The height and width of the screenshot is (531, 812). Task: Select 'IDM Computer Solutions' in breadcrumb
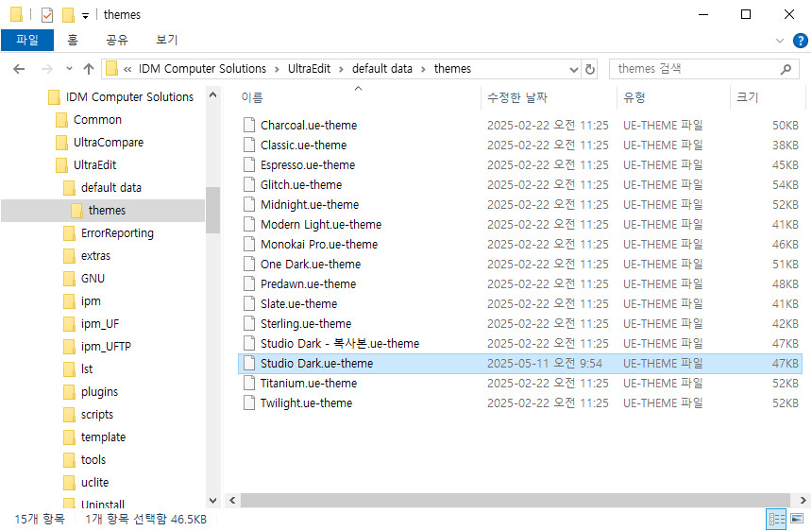[x=202, y=69]
